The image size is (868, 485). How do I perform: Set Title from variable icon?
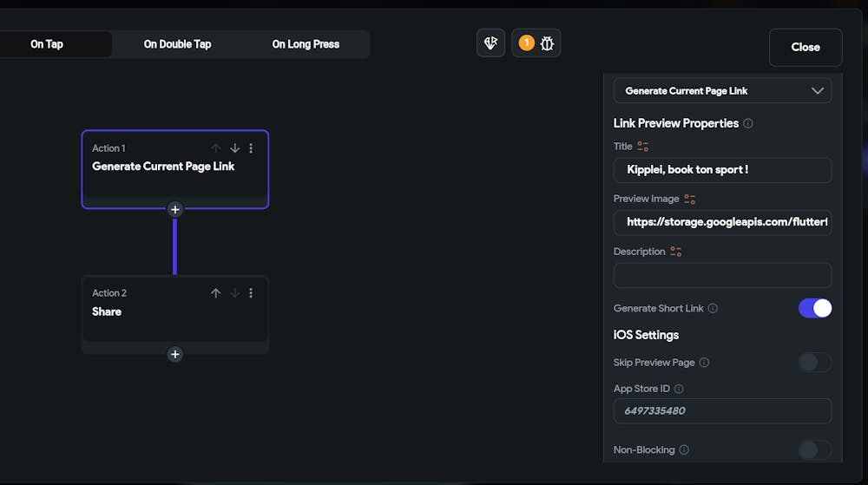[643, 147]
